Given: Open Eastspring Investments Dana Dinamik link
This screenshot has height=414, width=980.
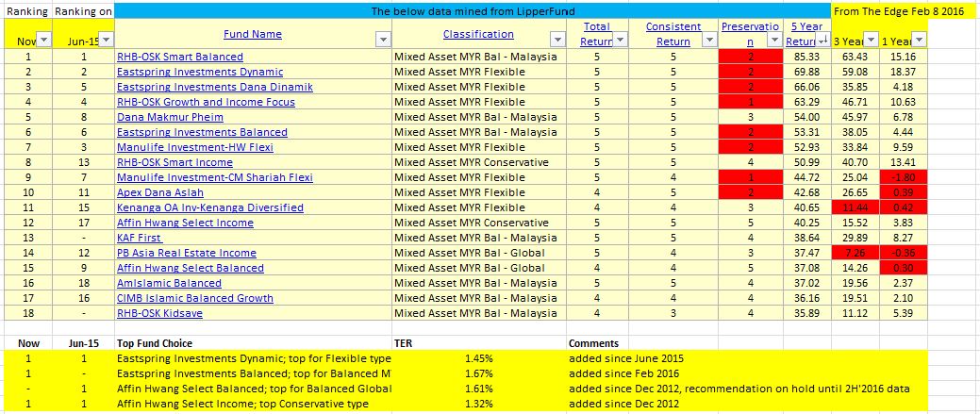Looking at the screenshot, I should click(215, 87).
